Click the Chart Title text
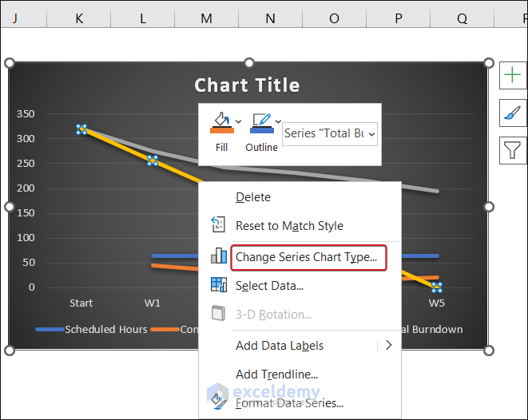 click(248, 85)
